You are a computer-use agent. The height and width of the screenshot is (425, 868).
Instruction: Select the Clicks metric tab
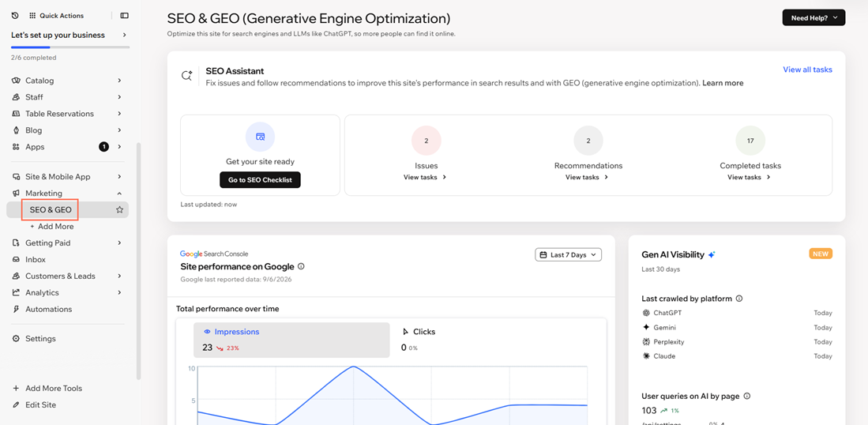pyautogui.click(x=419, y=339)
